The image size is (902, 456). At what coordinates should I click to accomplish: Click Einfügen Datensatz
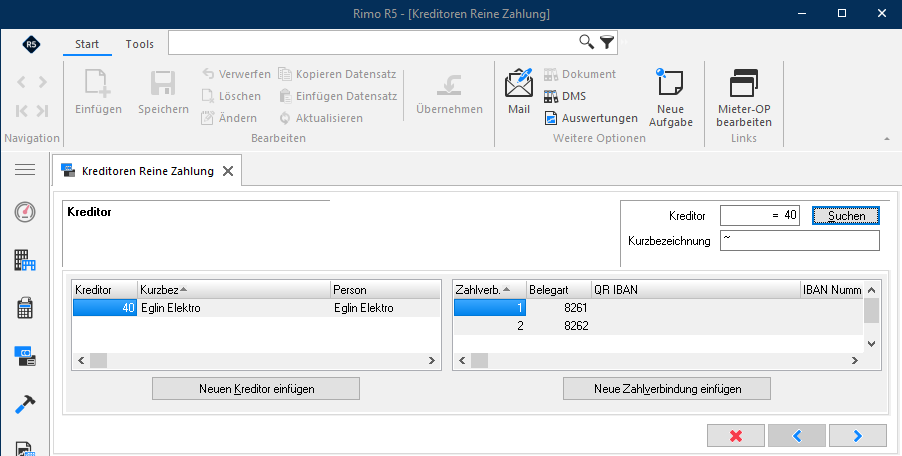coord(338,96)
